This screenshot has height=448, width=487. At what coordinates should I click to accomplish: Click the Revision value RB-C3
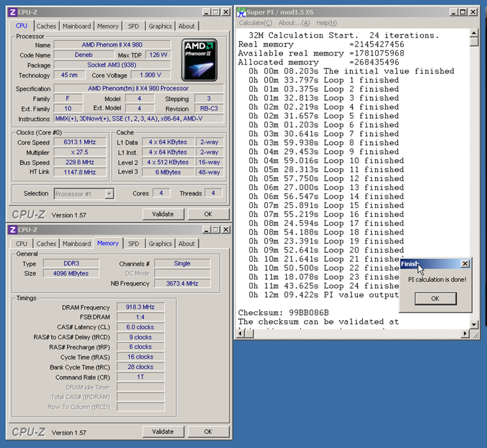pos(209,109)
